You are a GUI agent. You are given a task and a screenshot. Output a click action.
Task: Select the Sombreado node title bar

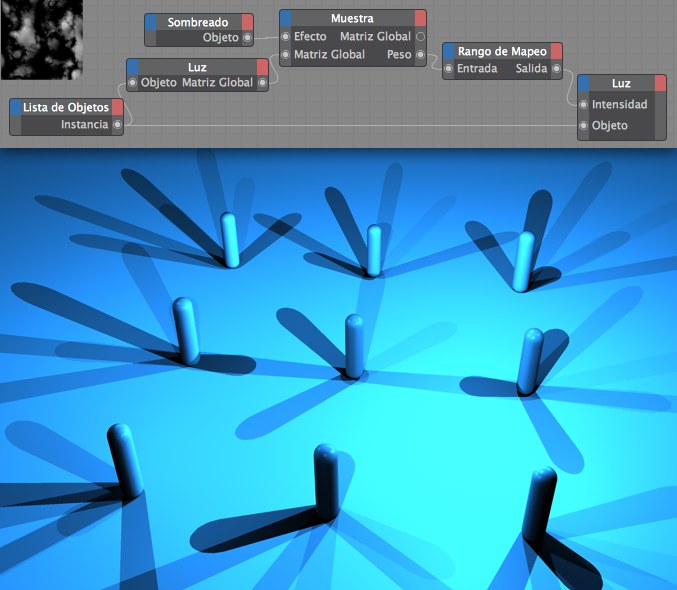[199, 22]
